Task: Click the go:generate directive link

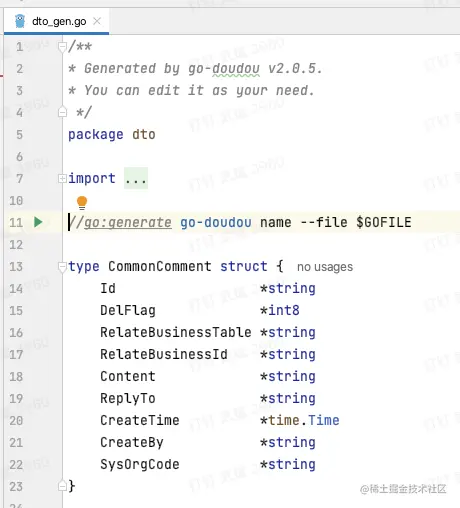Action: coord(128,222)
